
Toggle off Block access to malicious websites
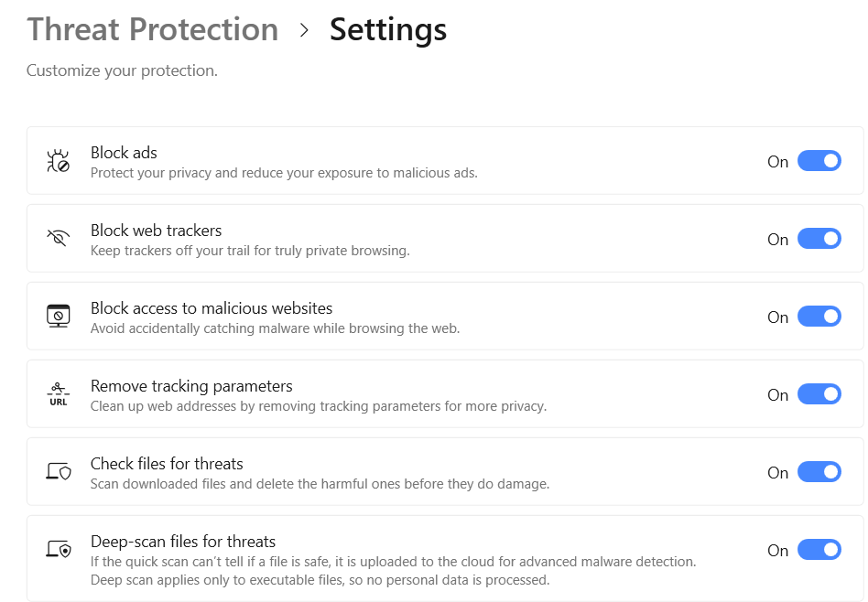(819, 317)
